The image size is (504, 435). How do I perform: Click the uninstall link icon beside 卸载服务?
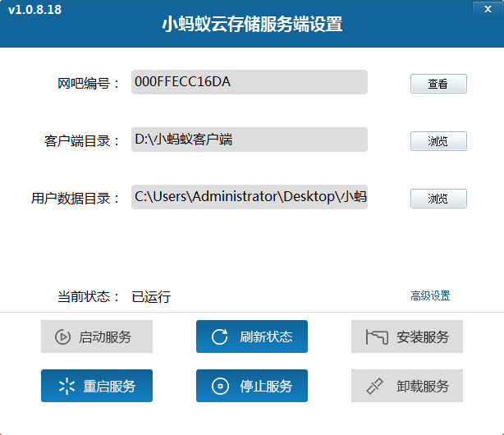click(x=375, y=387)
